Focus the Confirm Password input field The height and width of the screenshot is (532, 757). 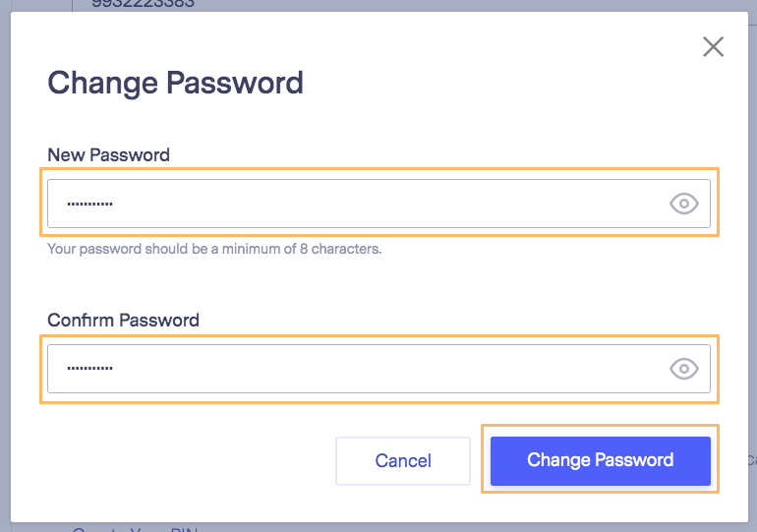pos(378,369)
